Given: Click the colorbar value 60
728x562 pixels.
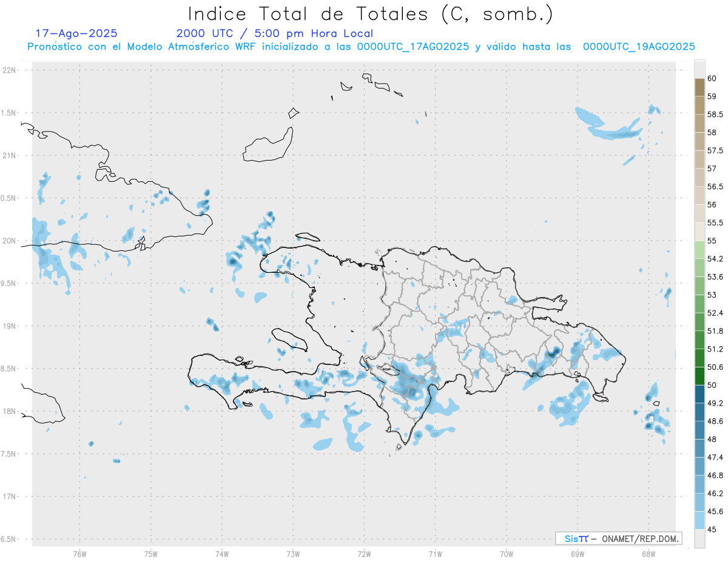Looking at the screenshot, I should (712, 78).
